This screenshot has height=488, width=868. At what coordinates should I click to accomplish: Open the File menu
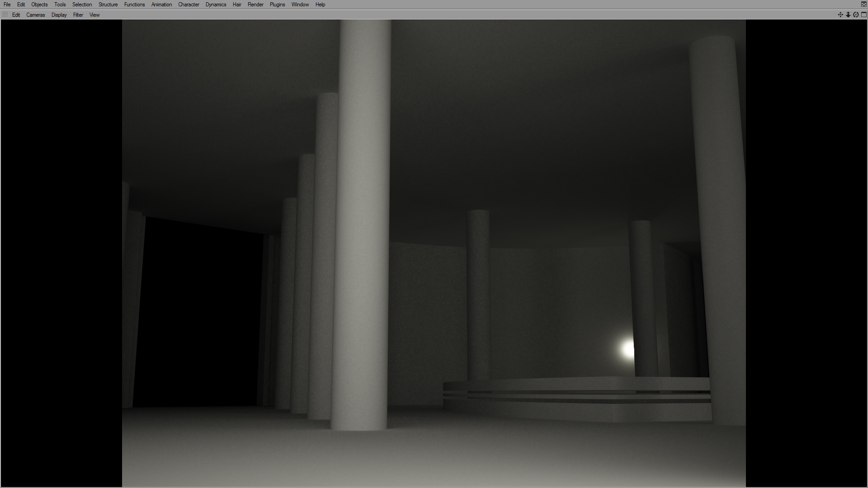point(7,5)
